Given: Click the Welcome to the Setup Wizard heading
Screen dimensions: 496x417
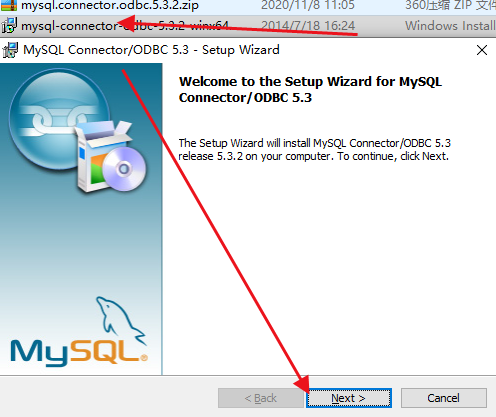Looking at the screenshot, I should (x=310, y=89).
